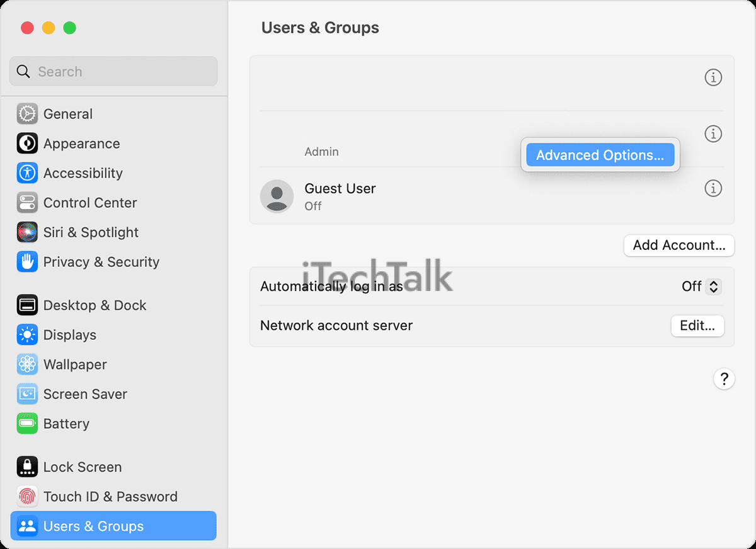The image size is (756, 549).
Task: Click inside the Search field
Action: pos(113,71)
